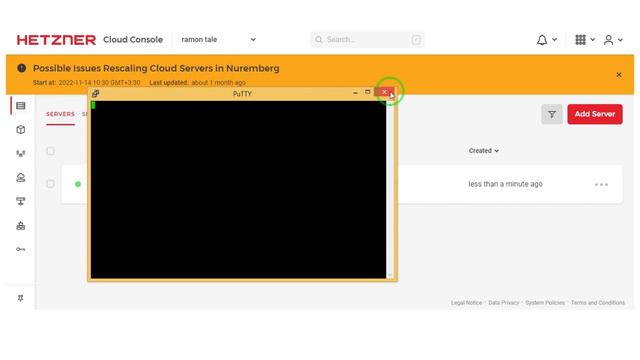Open Security key icon in sidebar

21,249
